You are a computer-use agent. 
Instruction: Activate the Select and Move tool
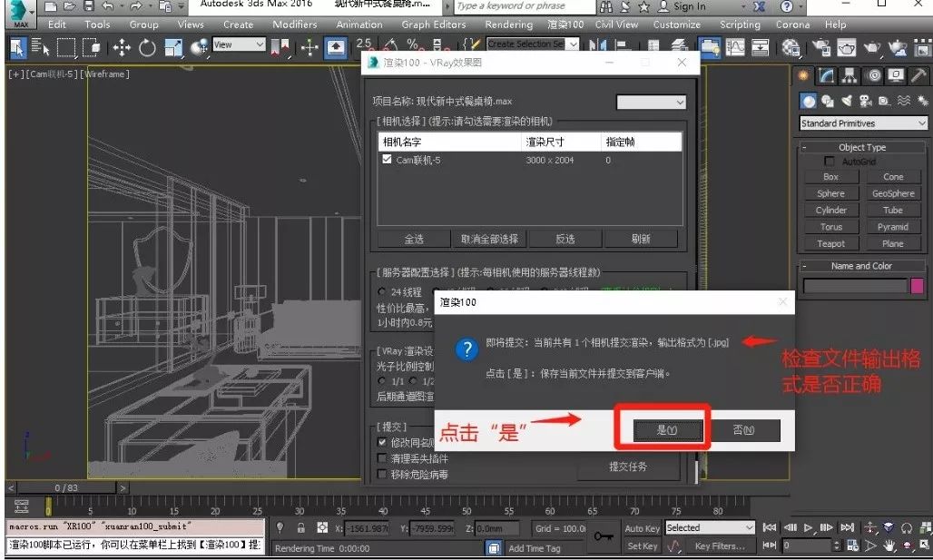122,47
